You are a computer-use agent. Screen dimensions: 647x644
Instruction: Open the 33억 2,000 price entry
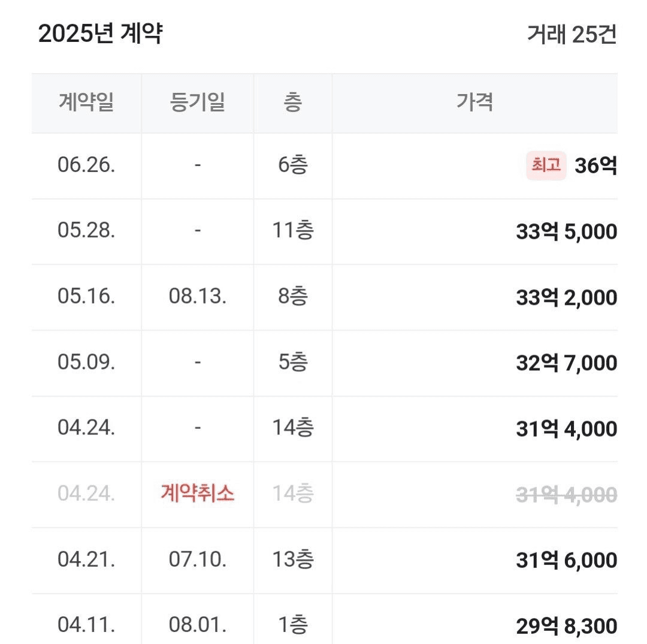click(567, 297)
